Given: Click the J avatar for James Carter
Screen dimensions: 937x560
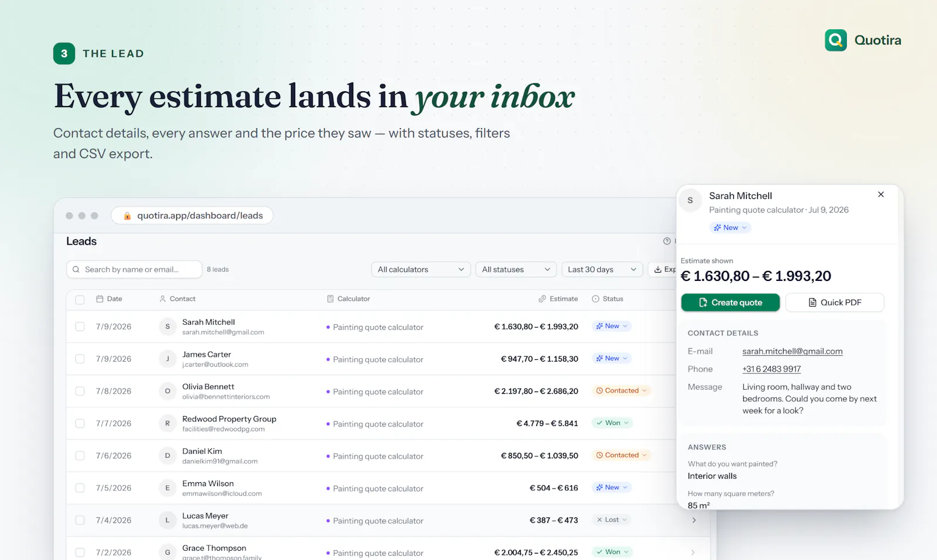Looking at the screenshot, I should (167, 359).
